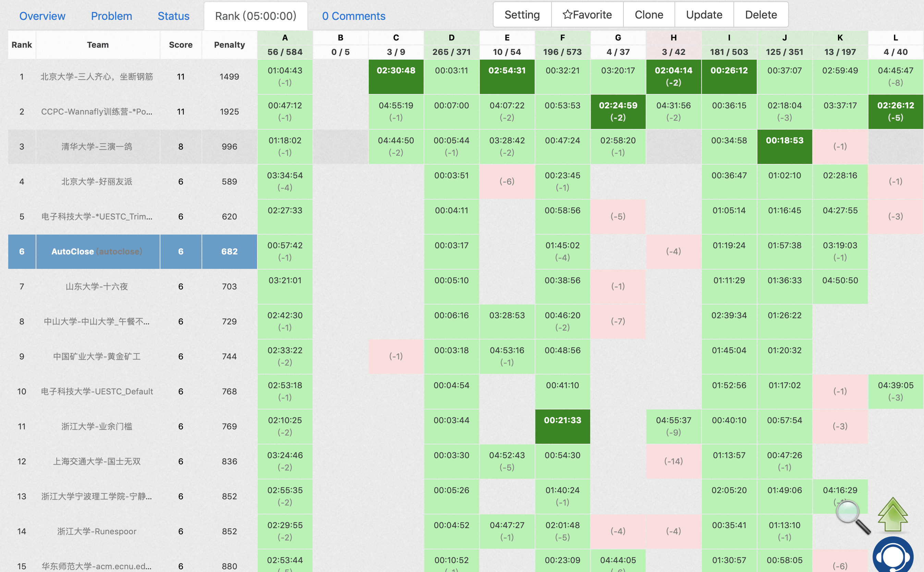Click the red (-14) cell in column H
This screenshot has height=572, width=924.
(673, 461)
